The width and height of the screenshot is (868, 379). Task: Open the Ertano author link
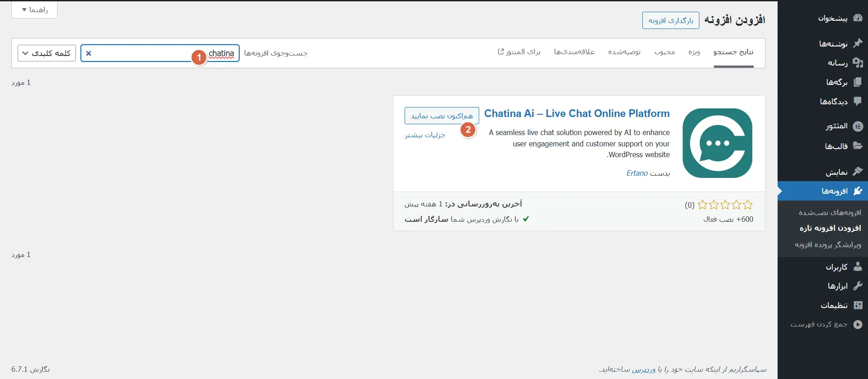click(x=637, y=173)
